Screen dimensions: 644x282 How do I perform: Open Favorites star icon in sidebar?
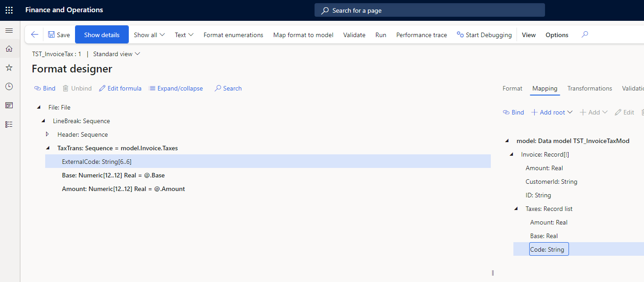[x=9, y=68]
